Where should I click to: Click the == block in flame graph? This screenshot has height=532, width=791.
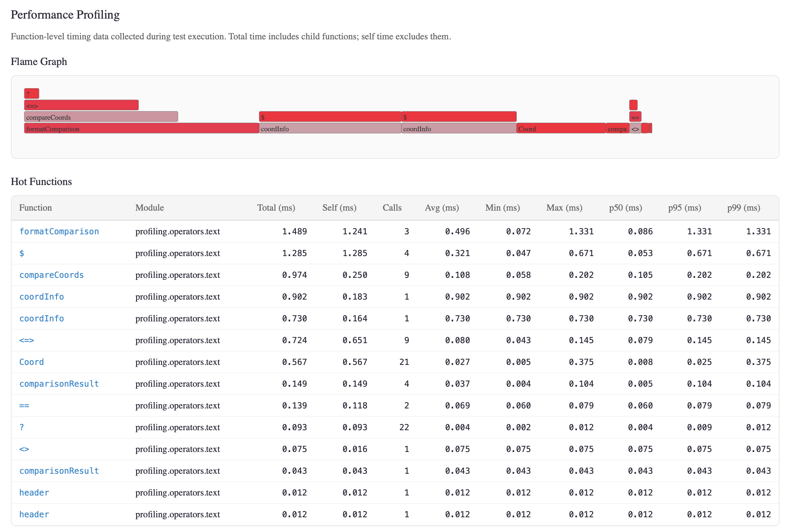(x=635, y=117)
